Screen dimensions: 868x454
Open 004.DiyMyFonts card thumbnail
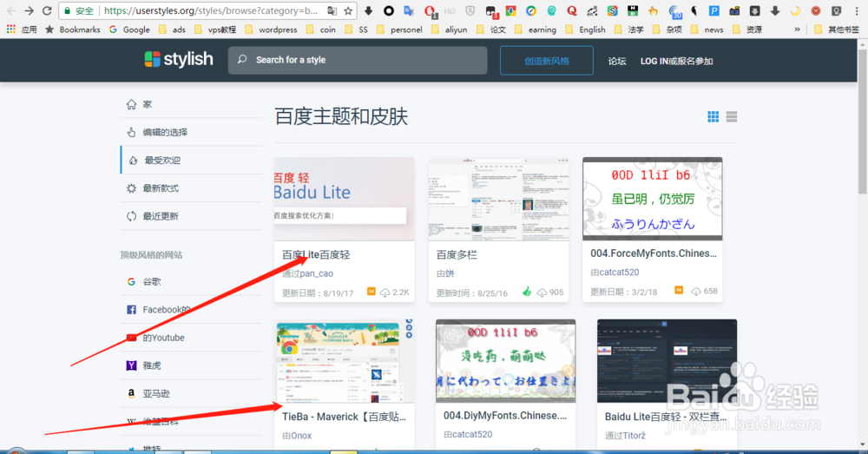pos(505,360)
